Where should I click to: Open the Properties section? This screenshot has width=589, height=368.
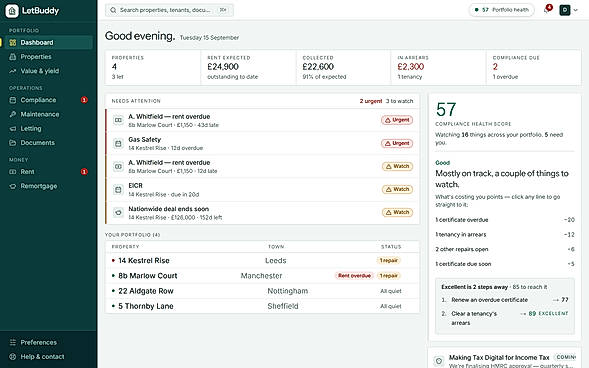pos(47,57)
